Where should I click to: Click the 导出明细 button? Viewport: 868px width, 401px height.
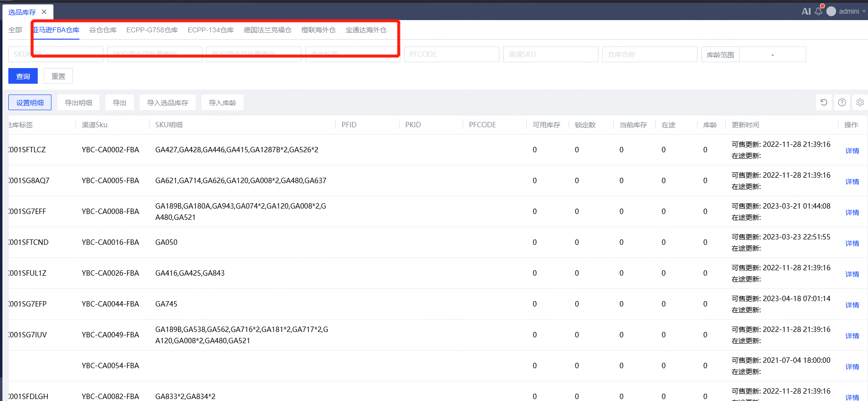[78, 103]
